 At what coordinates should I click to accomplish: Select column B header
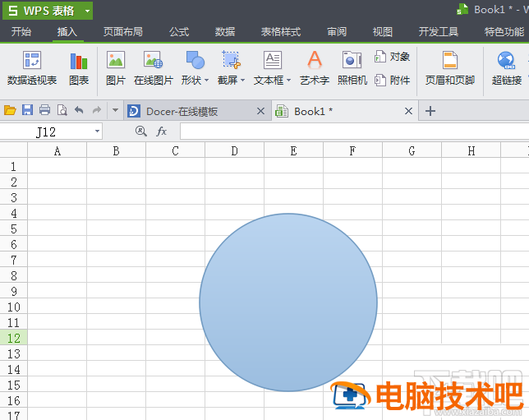pyautogui.click(x=116, y=150)
